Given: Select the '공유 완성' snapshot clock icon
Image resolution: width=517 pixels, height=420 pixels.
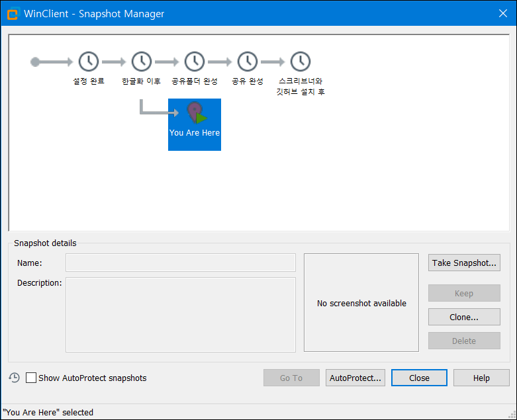Looking at the screenshot, I should (248, 62).
